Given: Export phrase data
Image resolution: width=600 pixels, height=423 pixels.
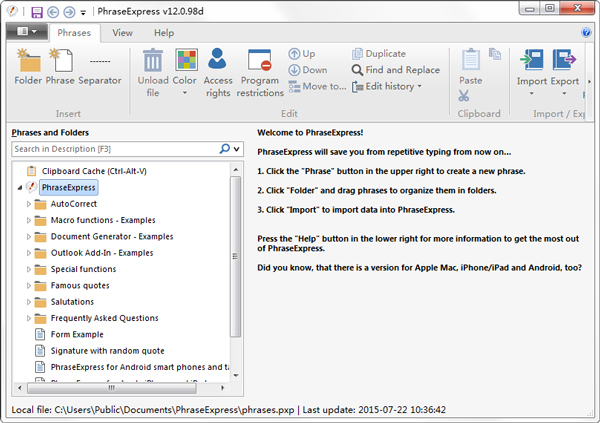Looking at the screenshot, I should pos(564,67).
